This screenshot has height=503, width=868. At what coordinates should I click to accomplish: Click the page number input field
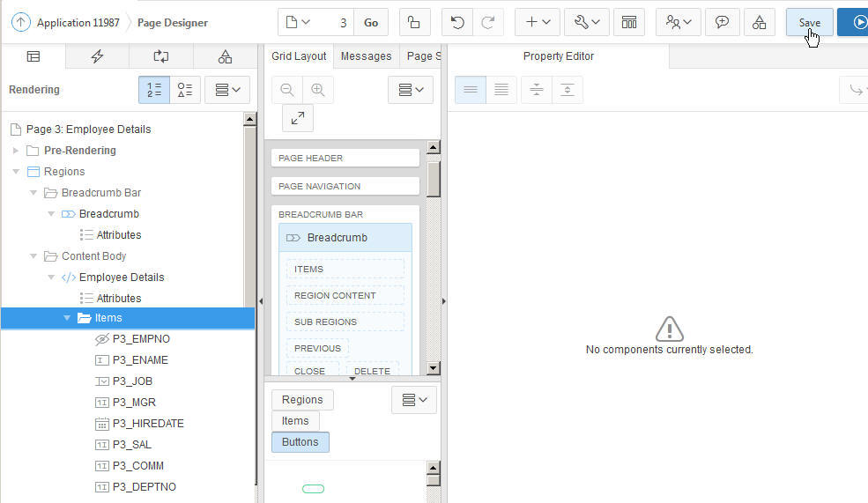pos(336,22)
